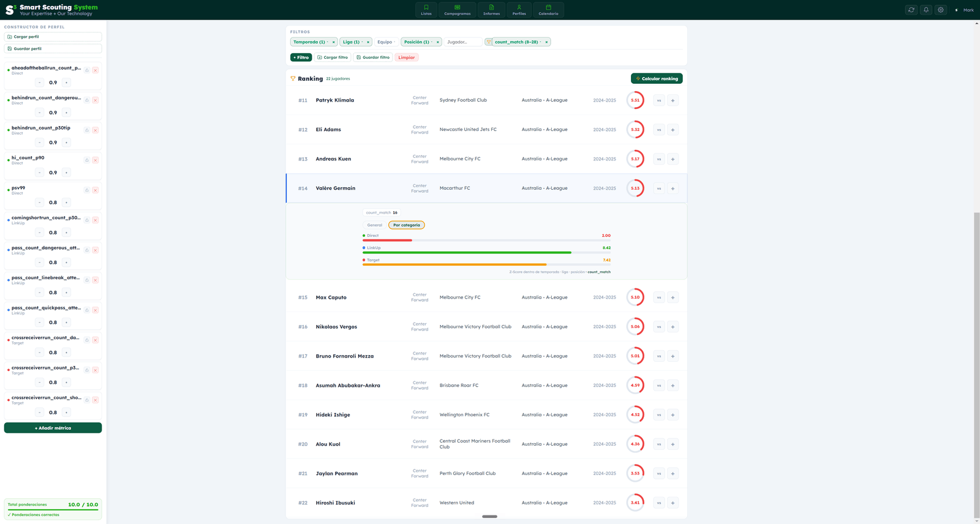
Task: Switch to General breakdown tab
Action: [375, 225]
